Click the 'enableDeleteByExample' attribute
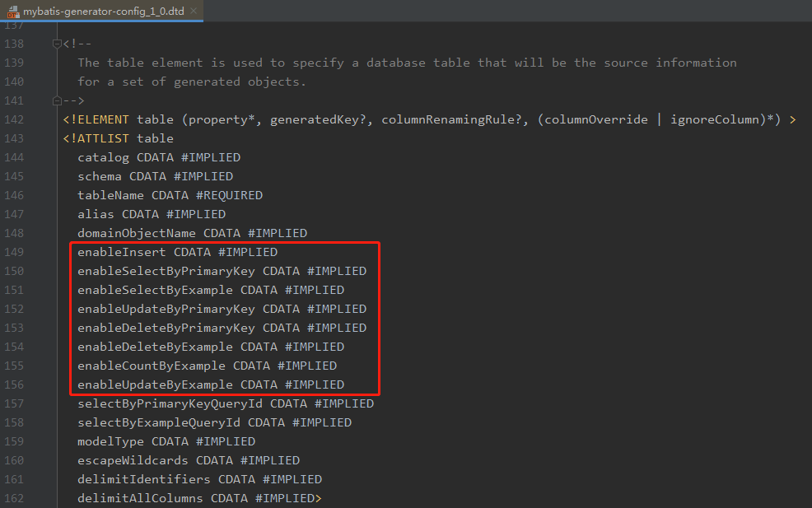The height and width of the screenshot is (508, 812). (x=156, y=347)
